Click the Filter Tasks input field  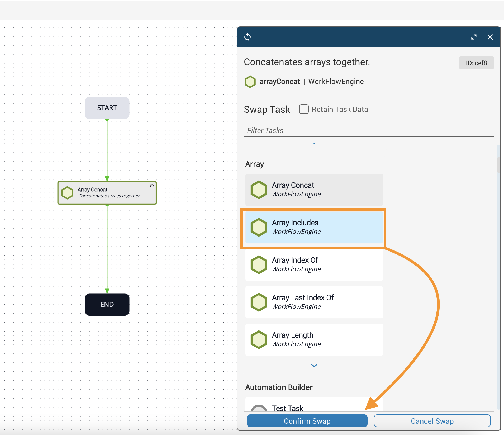pos(368,130)
